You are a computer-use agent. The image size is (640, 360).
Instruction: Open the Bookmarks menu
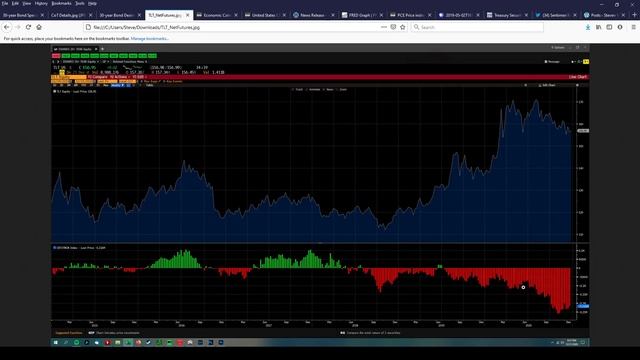61,3
